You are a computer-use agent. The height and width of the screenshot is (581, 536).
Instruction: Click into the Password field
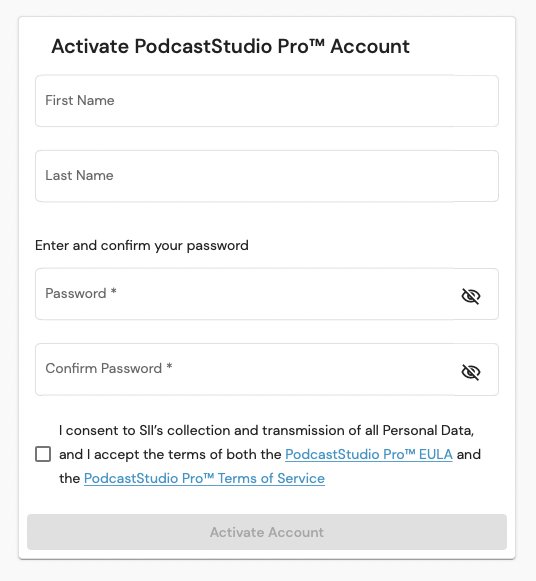pos(267,294)
